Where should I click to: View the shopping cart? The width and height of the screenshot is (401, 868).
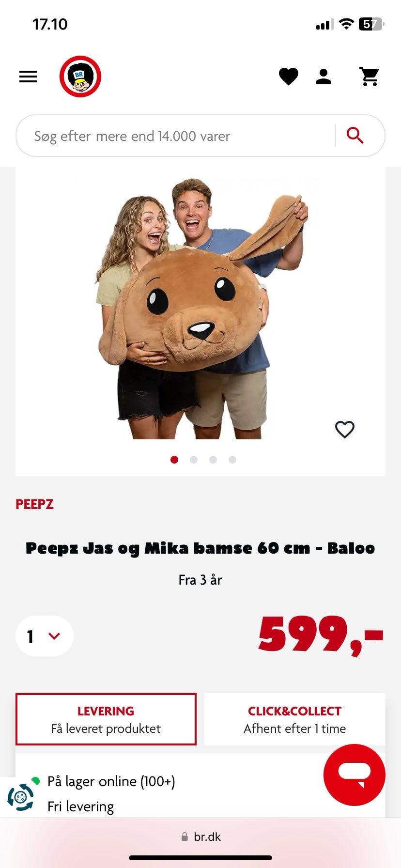[370, 77]
